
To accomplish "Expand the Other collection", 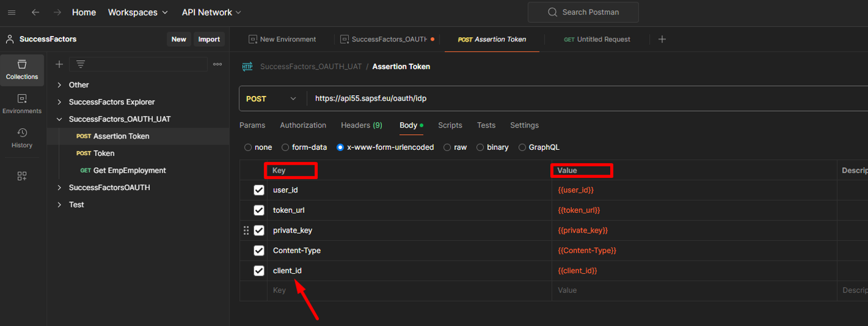I will pos(59,85).
